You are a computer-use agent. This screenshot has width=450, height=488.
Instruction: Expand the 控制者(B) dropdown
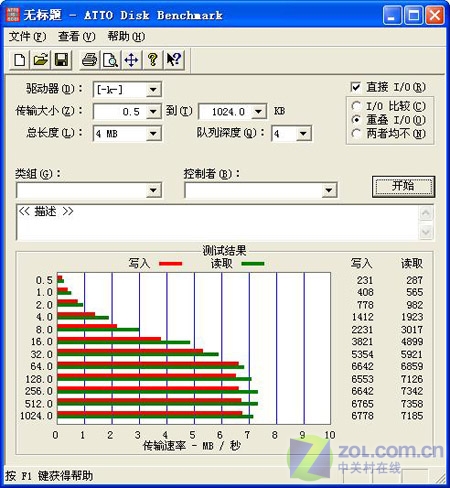[x=329, y=190]
